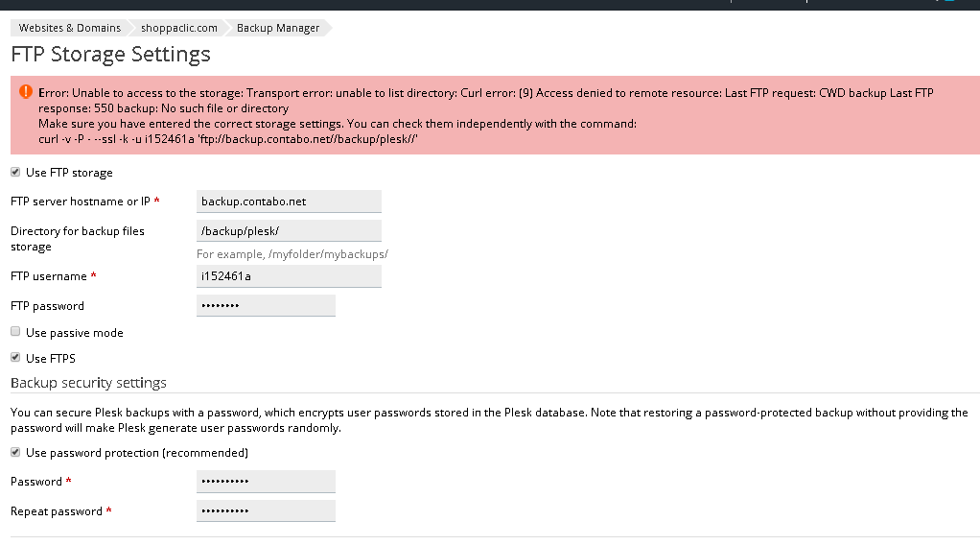Click the Backup security settings section title
The height and width of the screenshot is (545, 980).
88,383
